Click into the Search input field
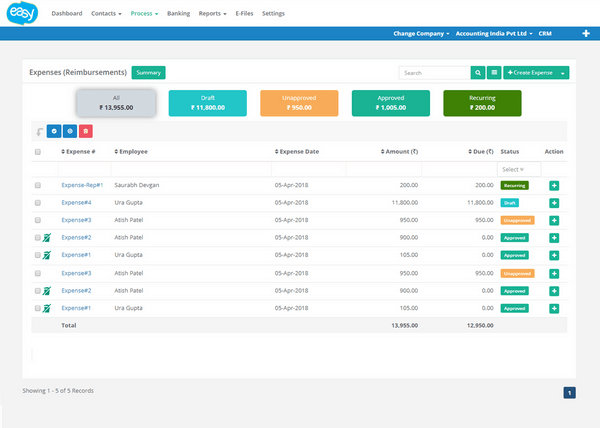 coord(434,73)
